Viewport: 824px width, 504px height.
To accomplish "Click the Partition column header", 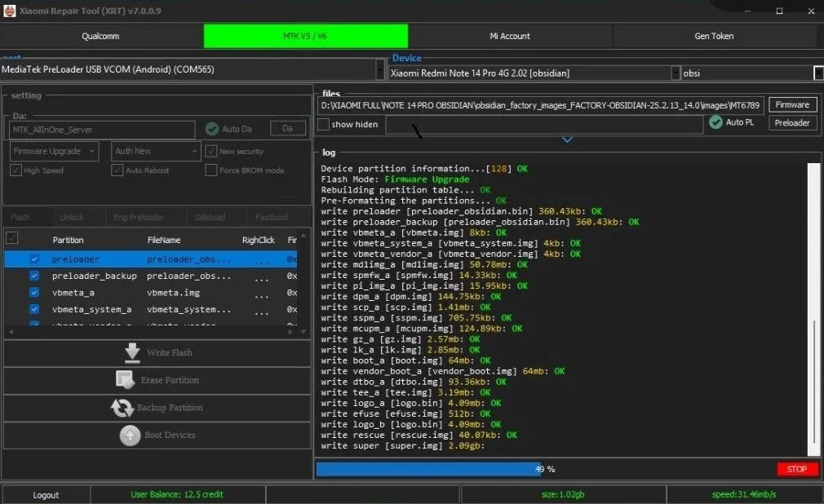I will [x=69, y=241].
